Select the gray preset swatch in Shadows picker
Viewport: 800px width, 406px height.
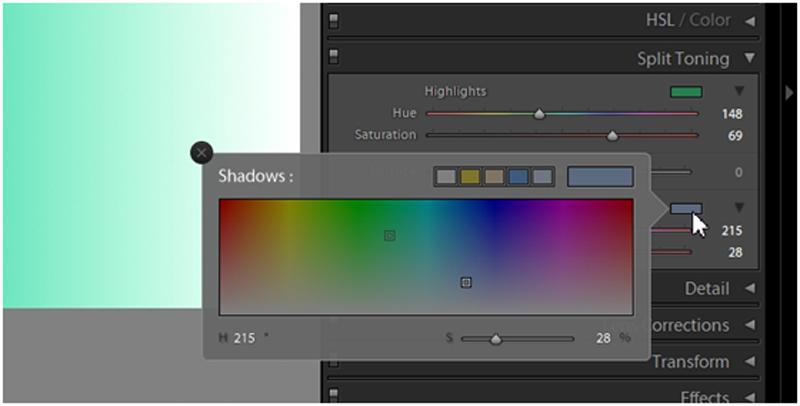coord(446,176)
